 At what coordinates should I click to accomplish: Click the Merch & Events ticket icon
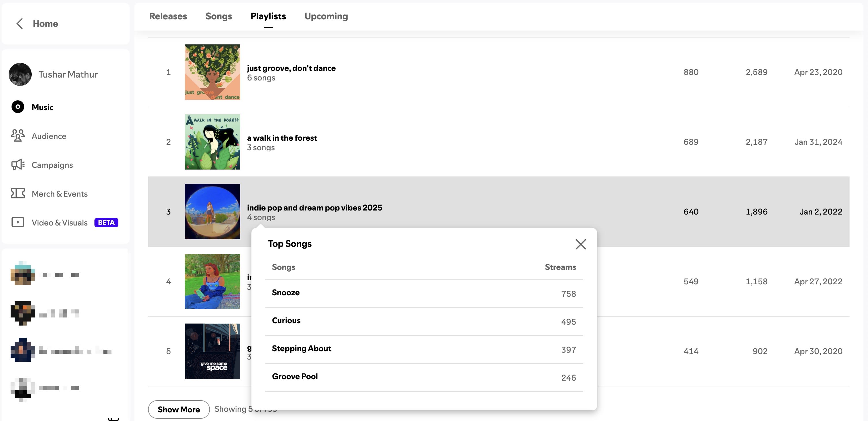[x=18, y=193]
